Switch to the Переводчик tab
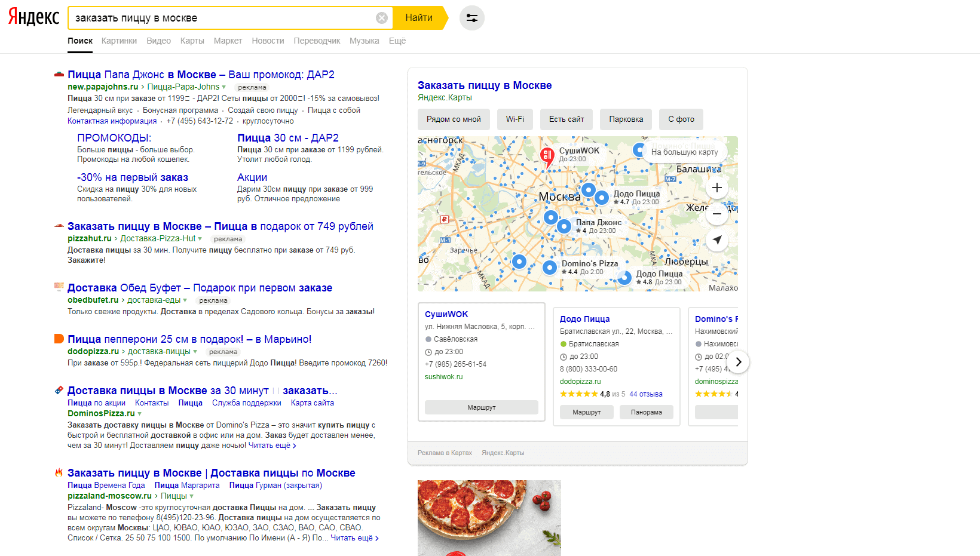Image resolution: width=980 pixels, height=556 pixels. pyautogui.click(x=317, y=41)
